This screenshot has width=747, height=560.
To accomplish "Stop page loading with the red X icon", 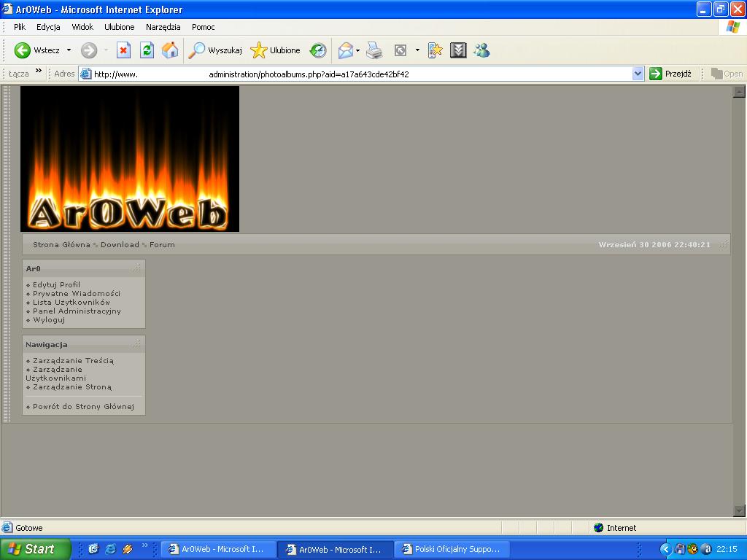I will pyautogui.click(x=123, y=50).
